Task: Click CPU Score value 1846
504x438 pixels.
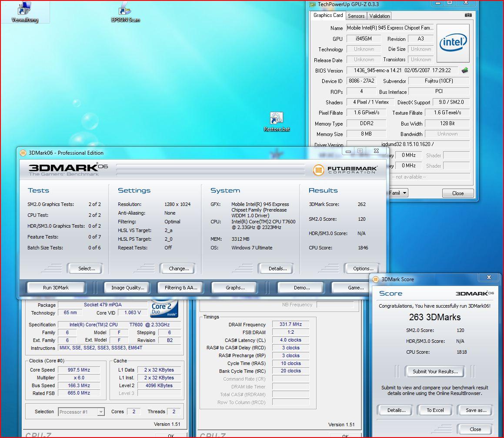Action: [363, 248]
